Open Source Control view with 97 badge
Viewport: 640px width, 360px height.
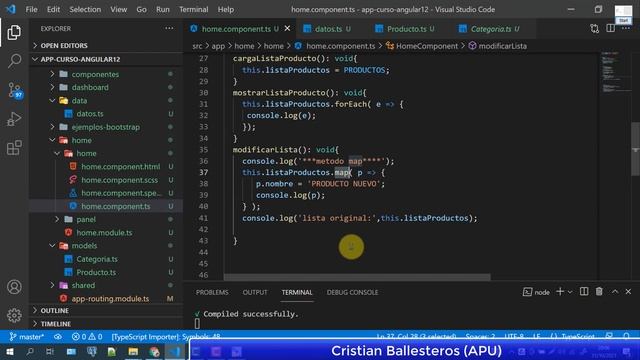click(x=15, y=90)
